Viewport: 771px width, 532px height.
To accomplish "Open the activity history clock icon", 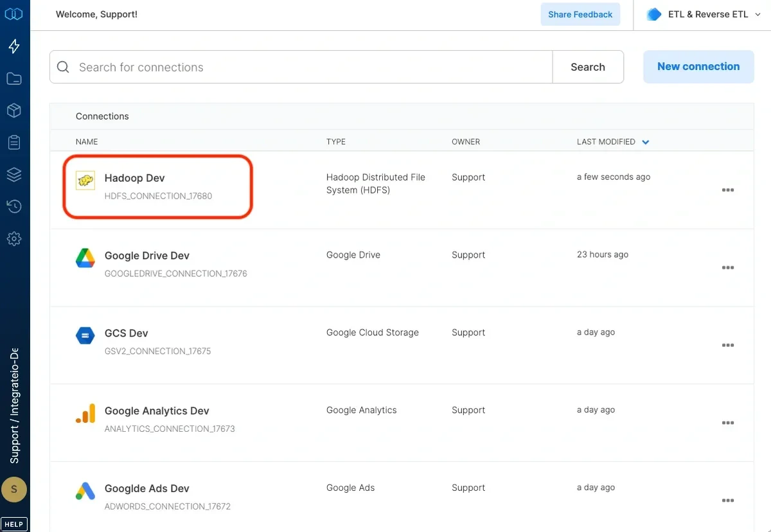I will (14, 206).
